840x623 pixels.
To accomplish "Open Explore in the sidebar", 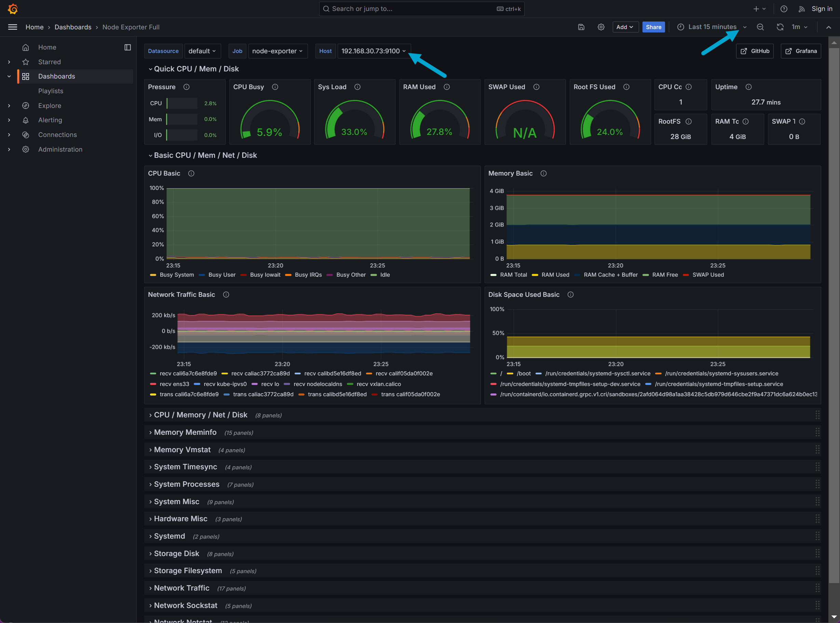I will click(x=50, y=106).
